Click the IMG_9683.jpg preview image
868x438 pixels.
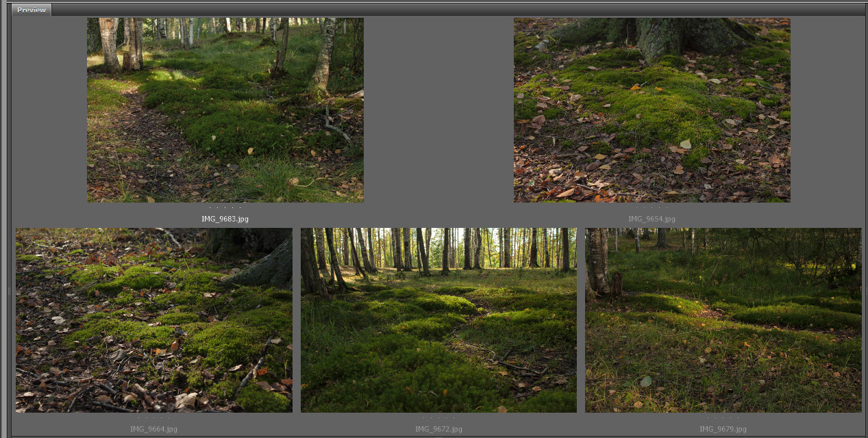(x=225, y=110)
